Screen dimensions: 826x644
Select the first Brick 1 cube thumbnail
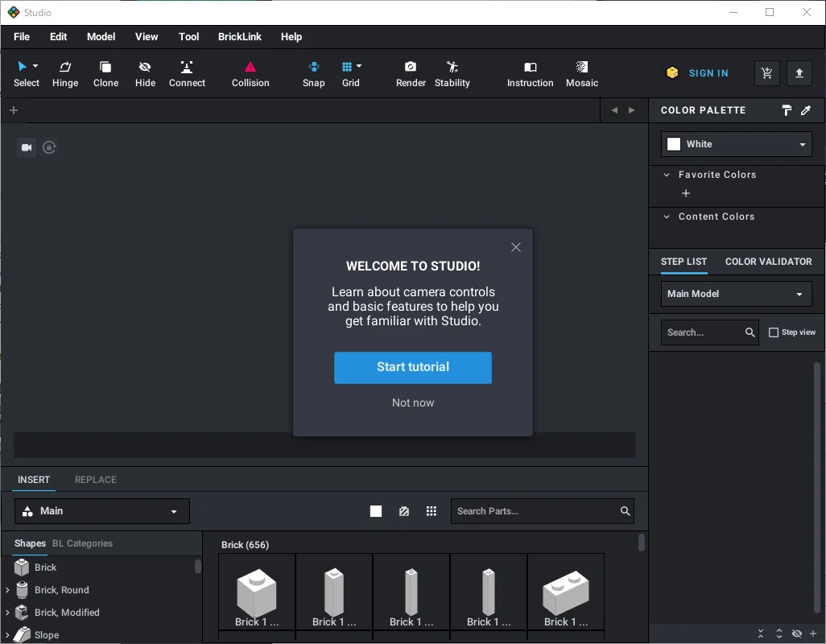point(257,592)
